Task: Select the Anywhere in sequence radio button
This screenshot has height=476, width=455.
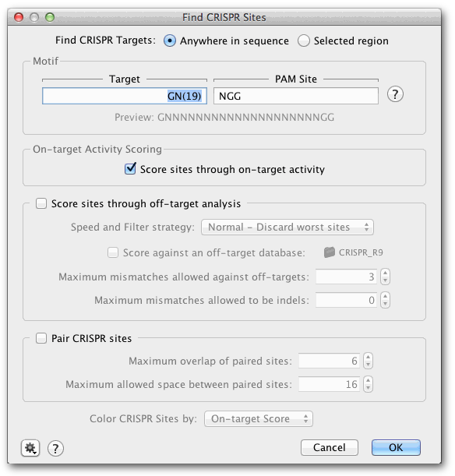Action: click(169, 41)
